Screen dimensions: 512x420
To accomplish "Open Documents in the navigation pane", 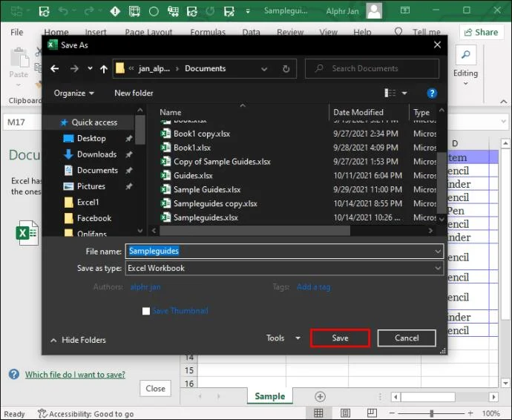I will tap(97, 170).
